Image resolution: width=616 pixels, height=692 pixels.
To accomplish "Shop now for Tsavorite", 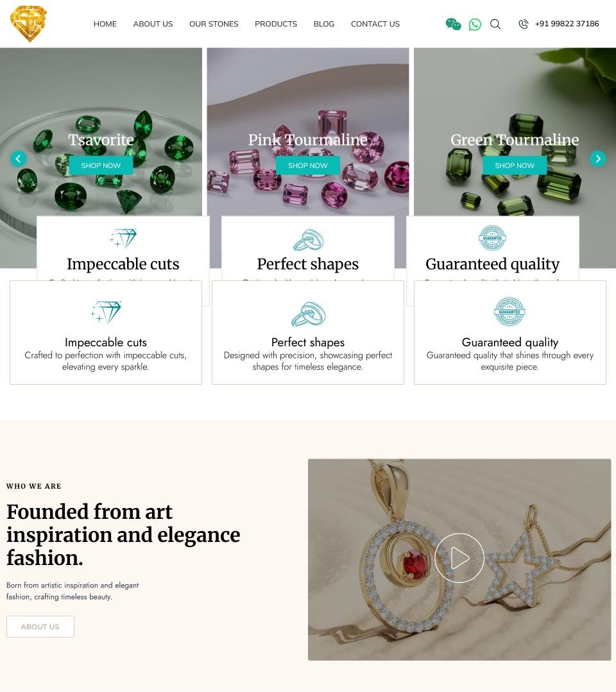I will [101, 165].
